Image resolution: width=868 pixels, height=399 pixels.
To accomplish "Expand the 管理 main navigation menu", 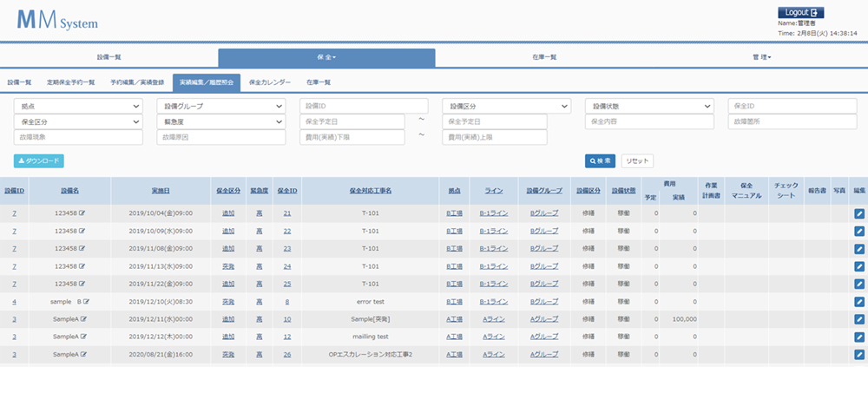I will point(762,57).
